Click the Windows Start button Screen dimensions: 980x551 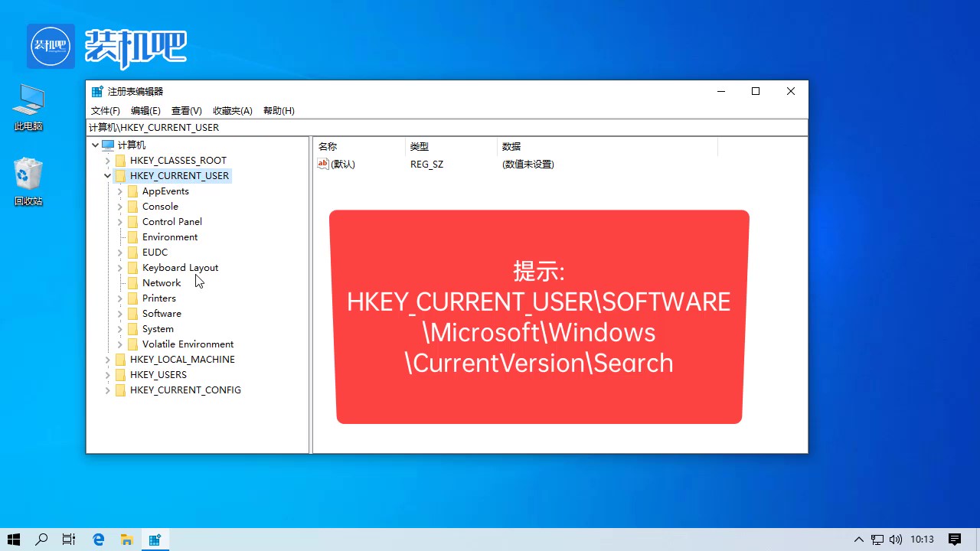coord(13,540)
